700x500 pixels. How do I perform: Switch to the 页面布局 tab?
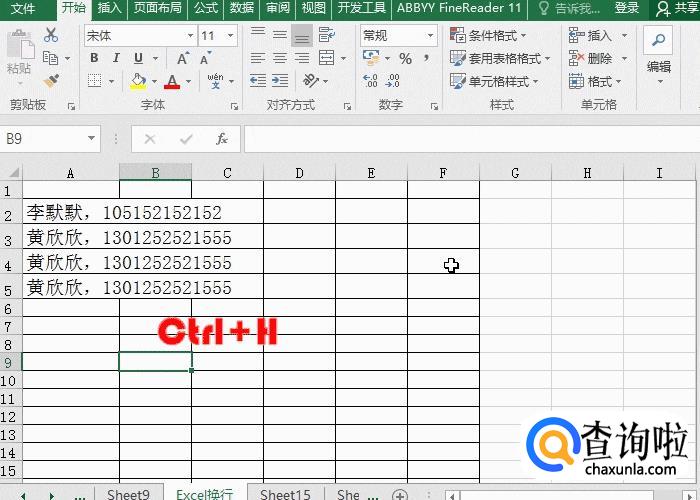coord(158,8)
